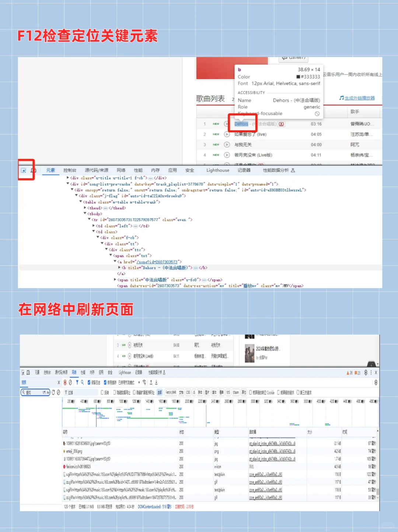The image size is (398, 532).
Task: Play song Dehors with its row play icon
Action: (x=227, y=124)
